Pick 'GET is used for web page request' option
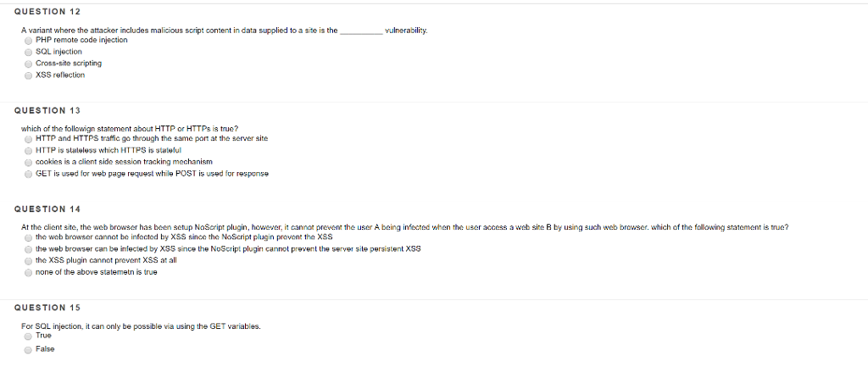Viewport: 868px width, 373px height. (28, 174)
